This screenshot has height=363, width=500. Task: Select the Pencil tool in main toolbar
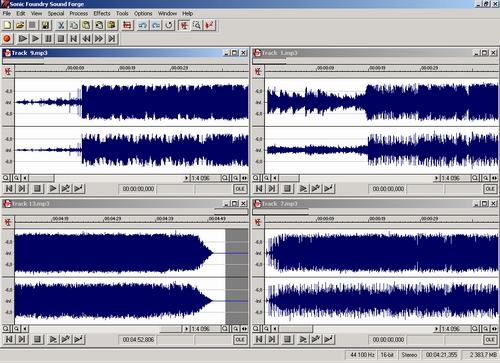tap(209, 25)
